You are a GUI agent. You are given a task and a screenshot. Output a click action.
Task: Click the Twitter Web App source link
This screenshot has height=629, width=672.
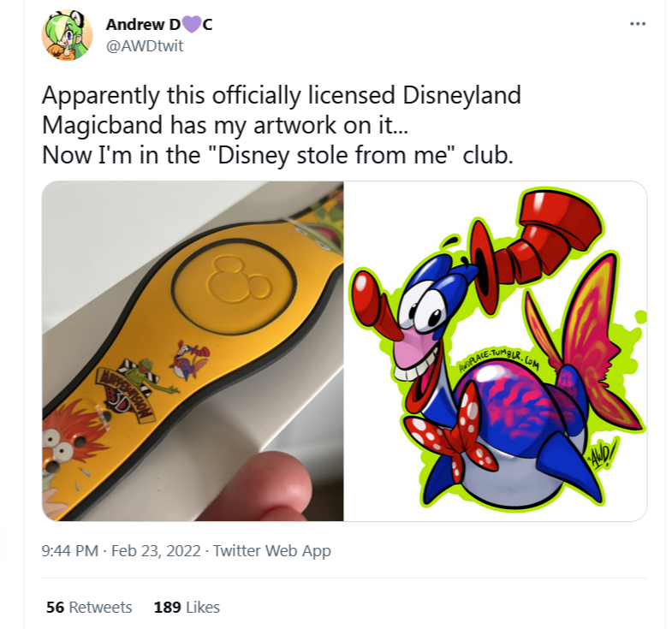(272, 550)
